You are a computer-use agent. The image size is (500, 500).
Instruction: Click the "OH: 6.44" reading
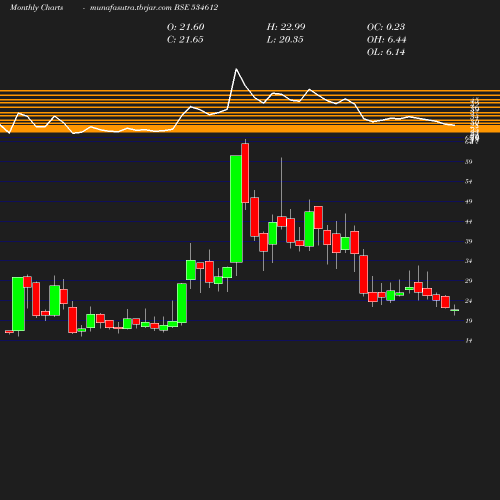387,40
